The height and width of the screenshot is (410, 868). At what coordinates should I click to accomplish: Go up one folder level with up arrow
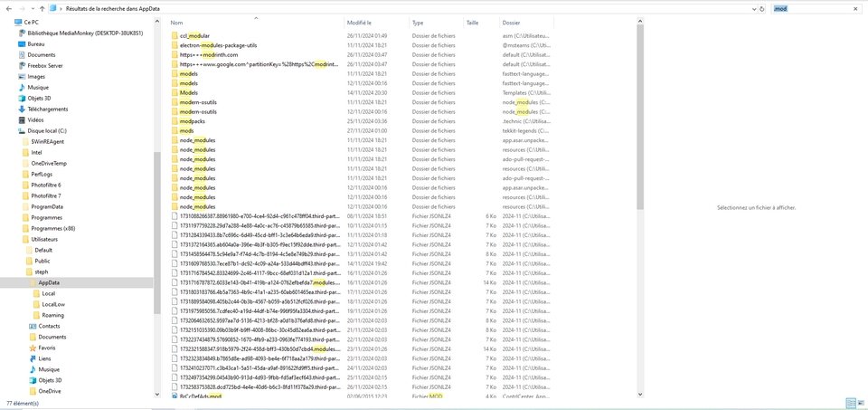pyautogui.click(x=42, y=9)
